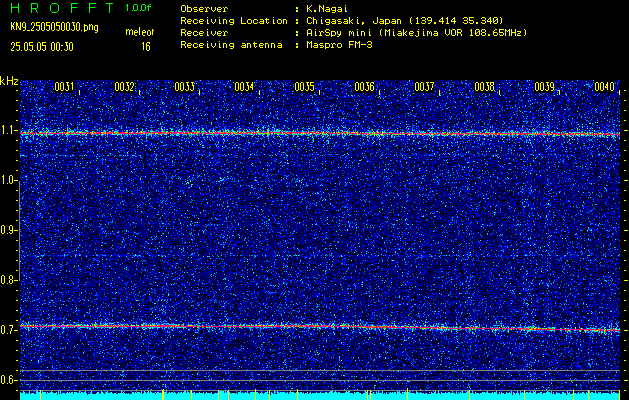The width and height of the screenshot is (629, 400).
Task: Click the HROFFT title text
Action: [62, 8]
